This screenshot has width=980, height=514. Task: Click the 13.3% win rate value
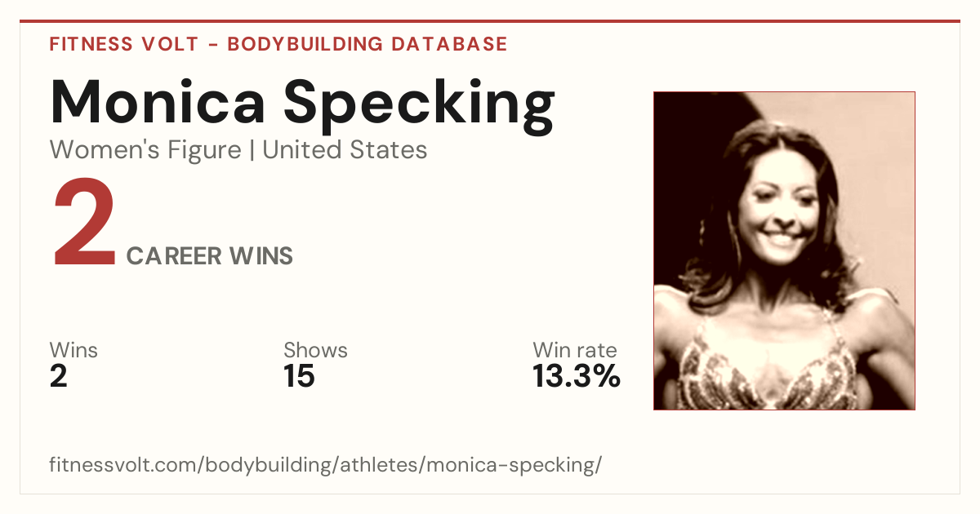point(577,376)
